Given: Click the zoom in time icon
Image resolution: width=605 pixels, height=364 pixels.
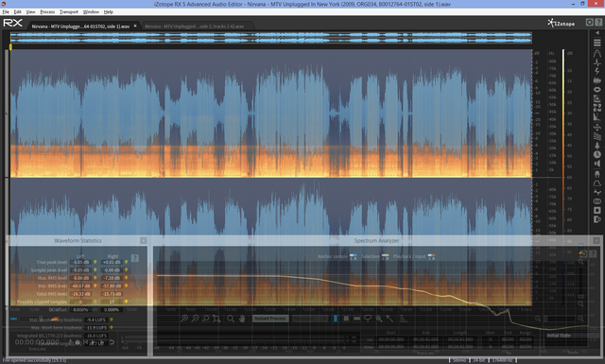Looking at the screenshot, I should tap(184, 319).
